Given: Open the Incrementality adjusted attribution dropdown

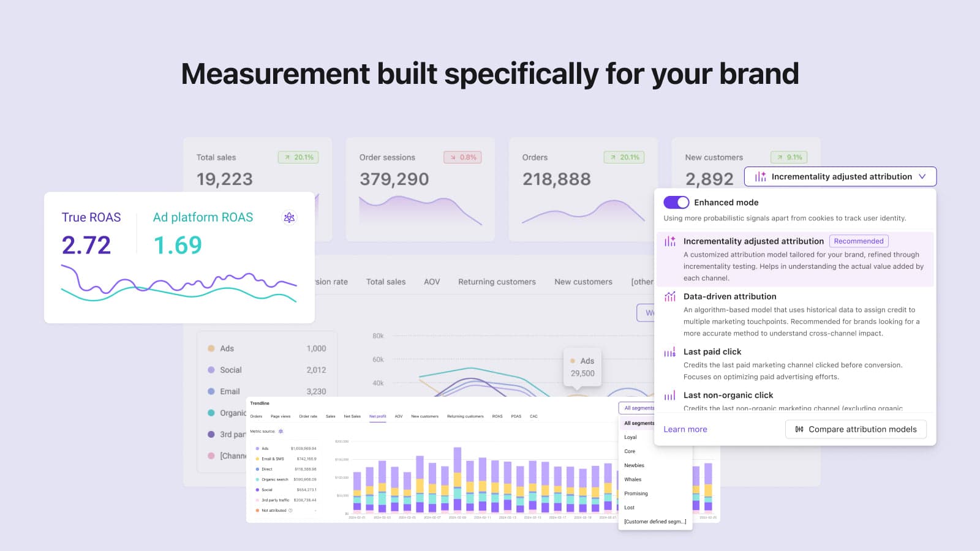Looking at the screenshot, I should click(x=840, y=176).
